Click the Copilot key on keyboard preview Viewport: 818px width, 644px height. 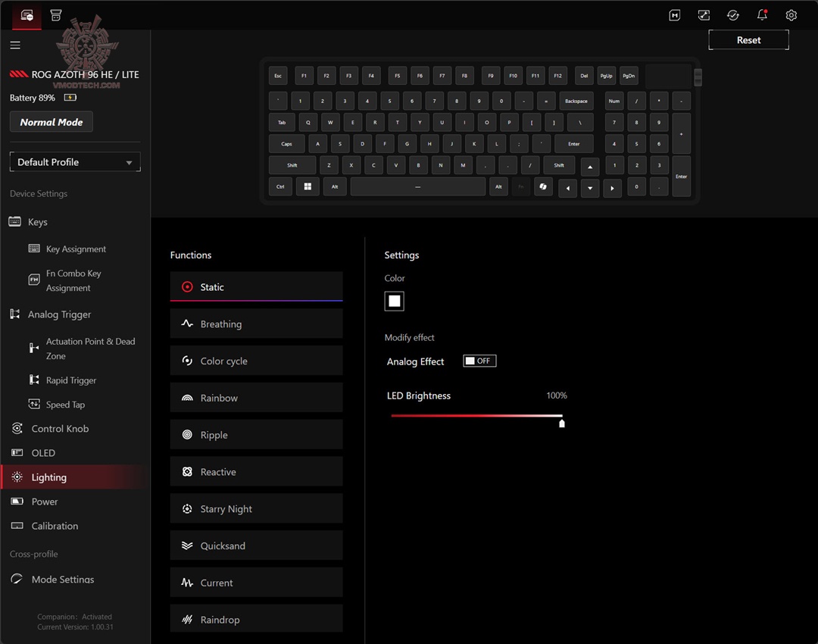(x=543, y=186)
